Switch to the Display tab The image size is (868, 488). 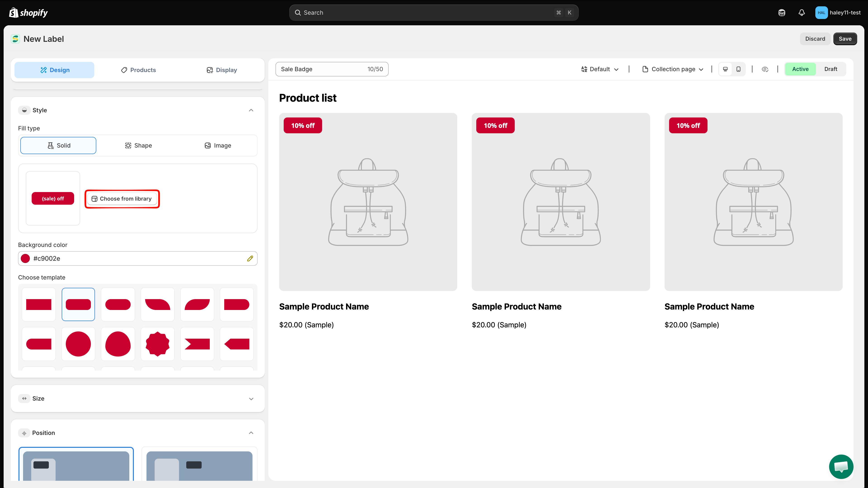tap(221, 70)
